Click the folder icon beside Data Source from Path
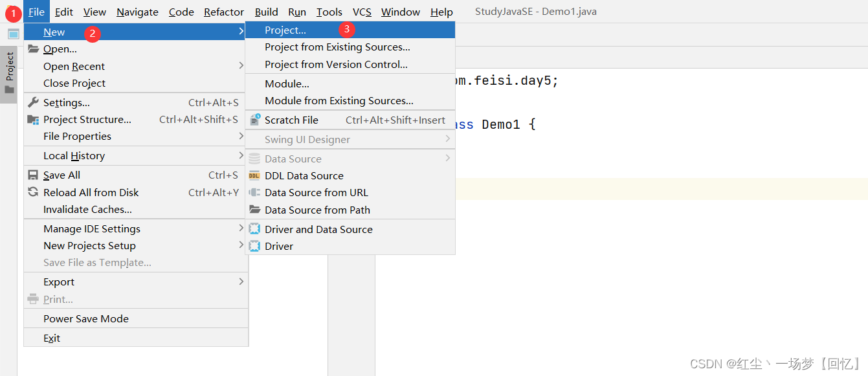This screenshot has width=868, height=376. 255,210
